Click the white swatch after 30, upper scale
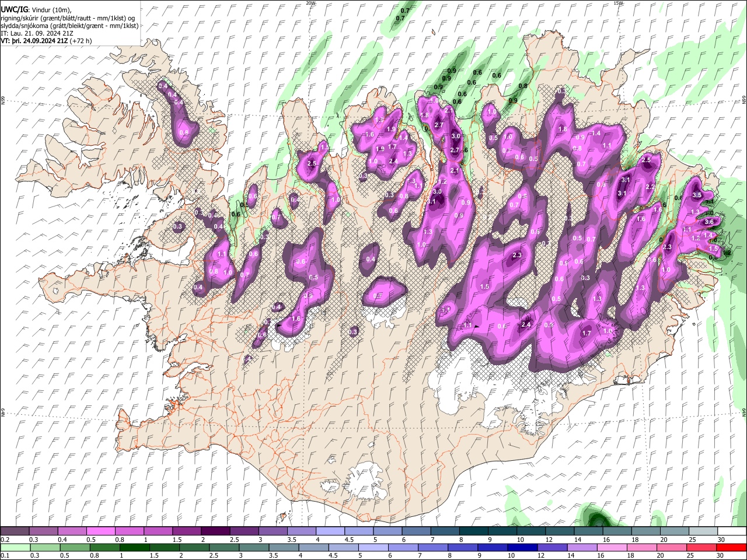747x560 pixels. coord(731,531)
